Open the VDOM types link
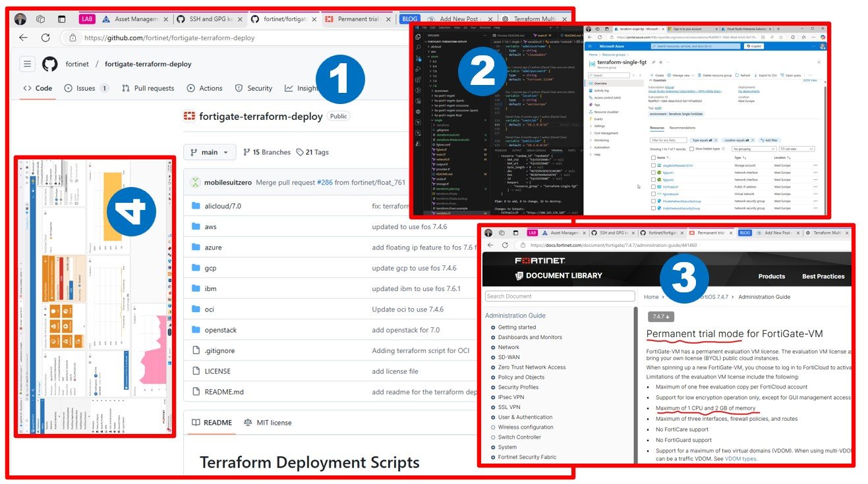The height and width of the screenshot is (484, 868). click(x=741, y=458)
